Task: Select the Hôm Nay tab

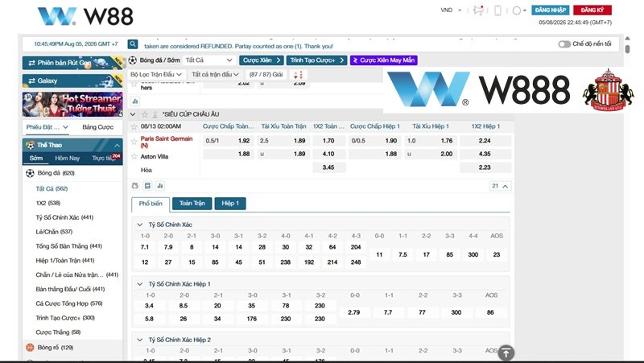Action: (x=68, y=158)
